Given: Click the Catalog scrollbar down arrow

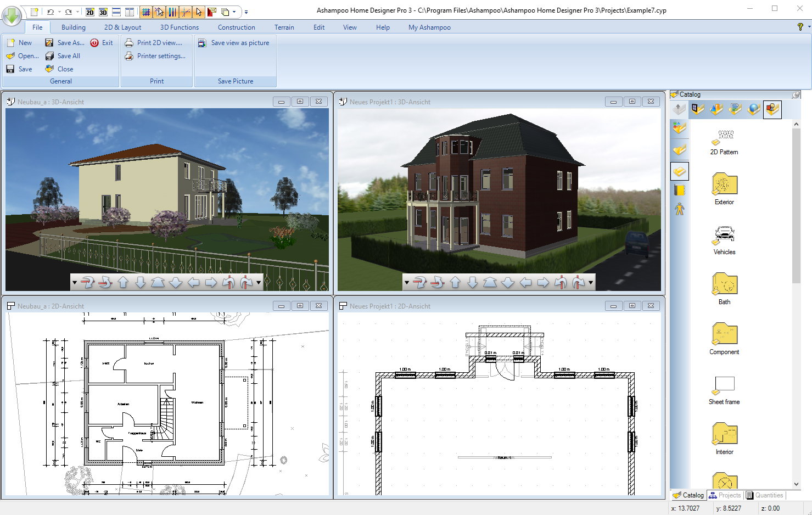Looking at the screenshot, I should point(796,484).
